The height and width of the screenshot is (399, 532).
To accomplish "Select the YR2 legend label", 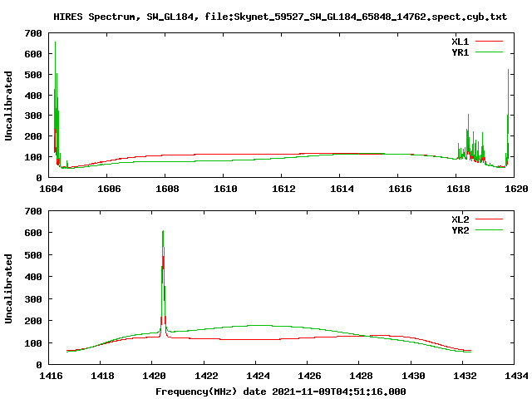I will pos(460,230).
